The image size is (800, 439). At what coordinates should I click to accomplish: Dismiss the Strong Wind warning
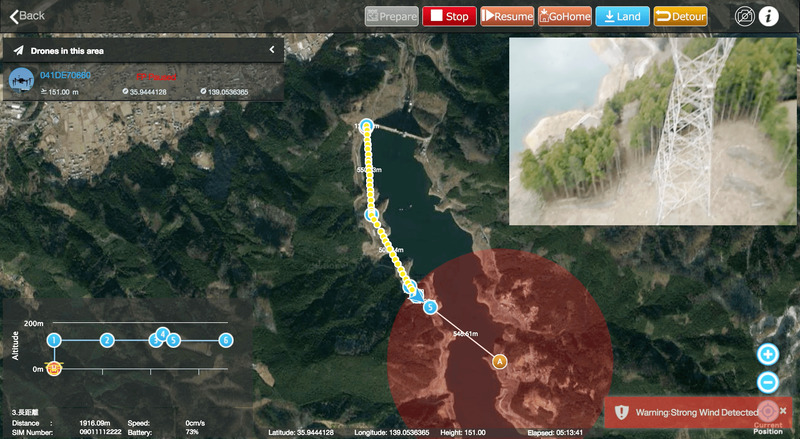785,411
